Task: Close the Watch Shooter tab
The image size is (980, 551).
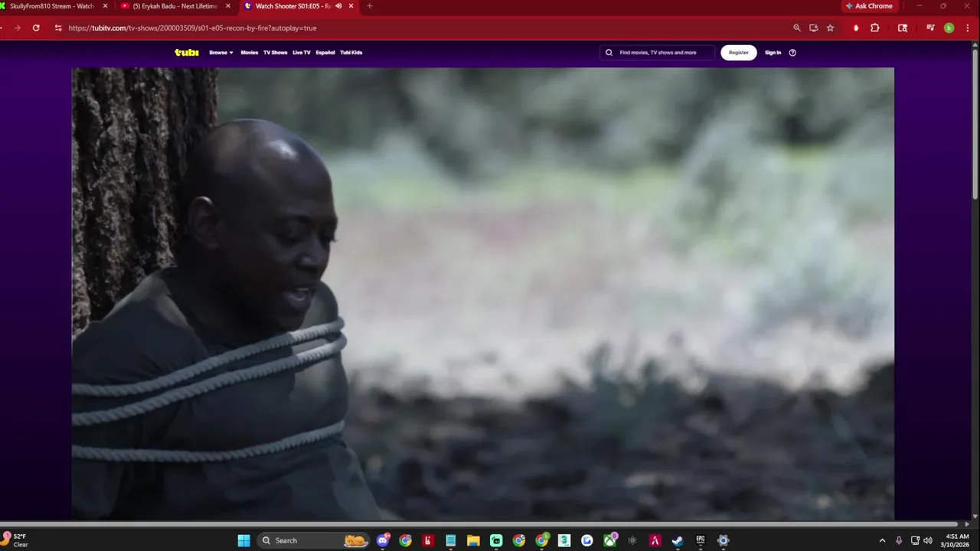Action: (351, 6)
